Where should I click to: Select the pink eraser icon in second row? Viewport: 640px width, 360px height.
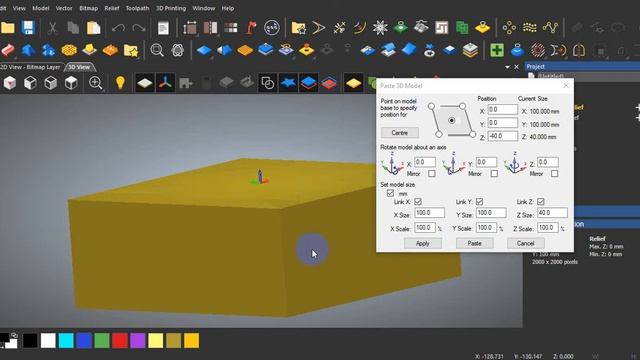coord(8,50)
